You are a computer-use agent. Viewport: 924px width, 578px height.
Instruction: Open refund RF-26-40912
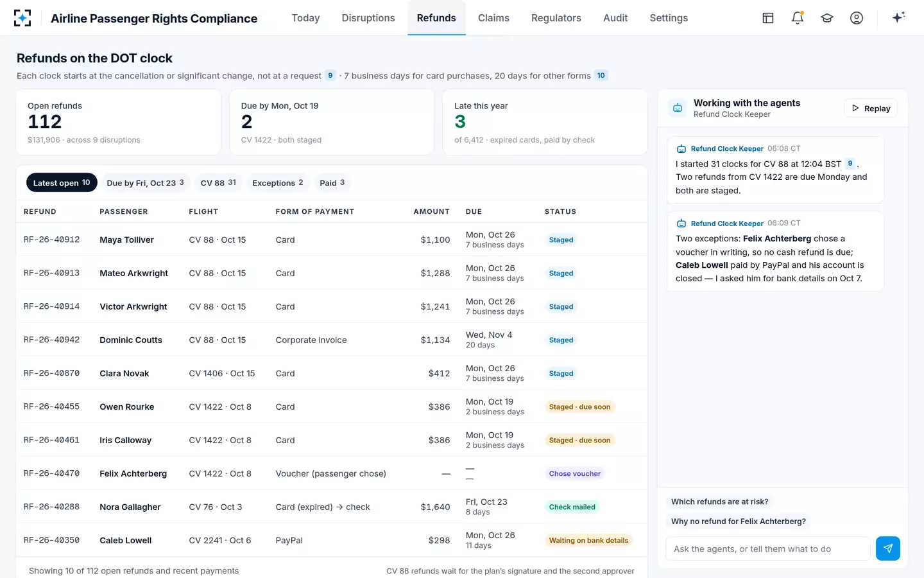coord(52,240)
